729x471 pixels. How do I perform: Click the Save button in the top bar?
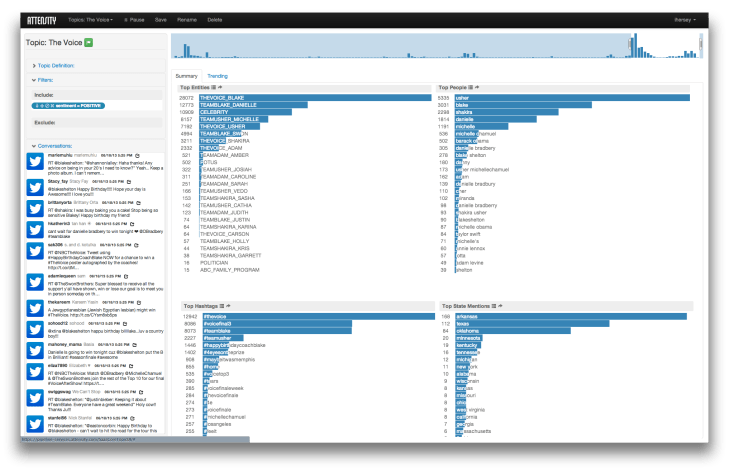161,19
